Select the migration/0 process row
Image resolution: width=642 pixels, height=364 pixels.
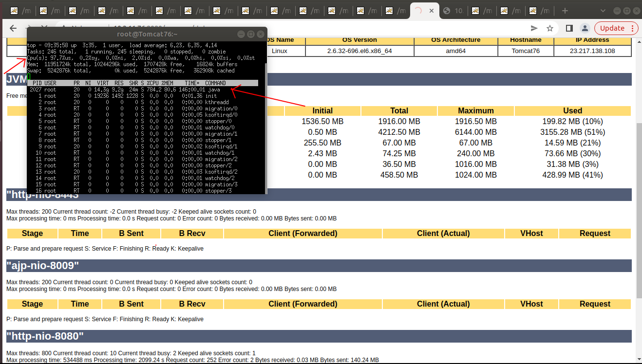coord(142,109)
